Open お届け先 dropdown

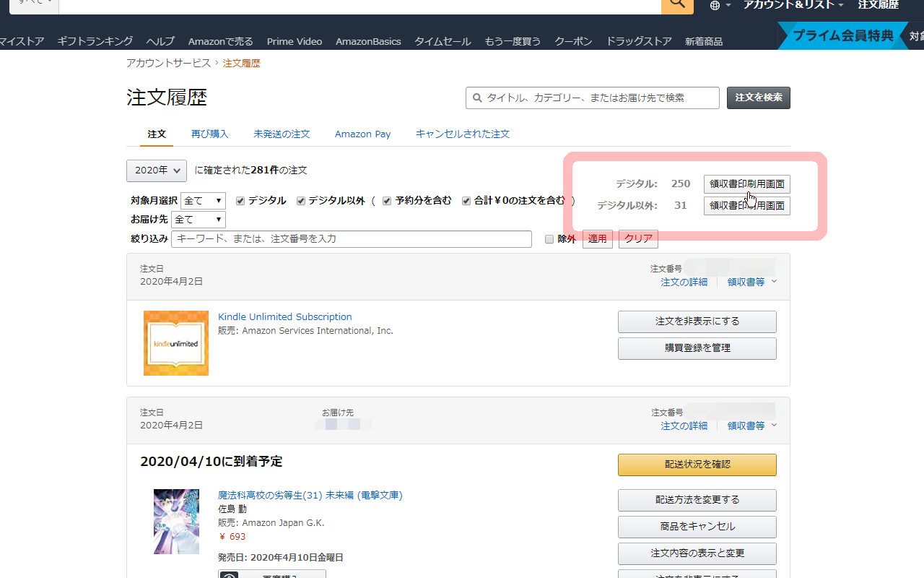tap(199, 220)
